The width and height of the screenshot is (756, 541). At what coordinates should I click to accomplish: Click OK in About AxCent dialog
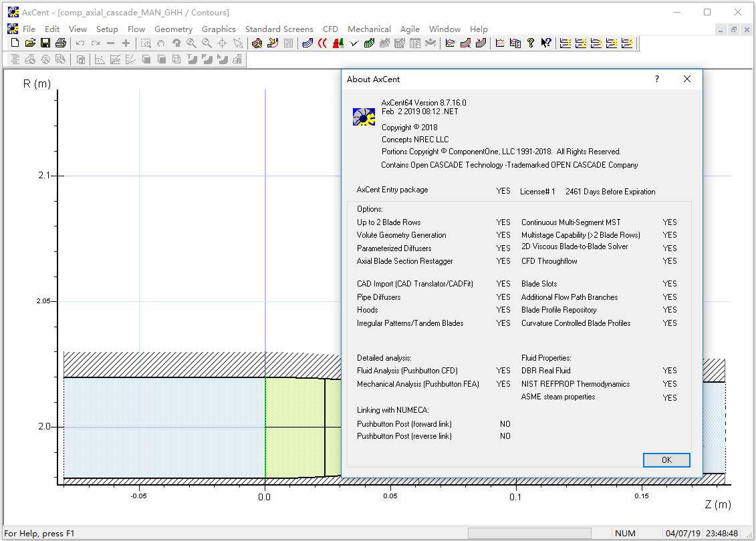667,460
